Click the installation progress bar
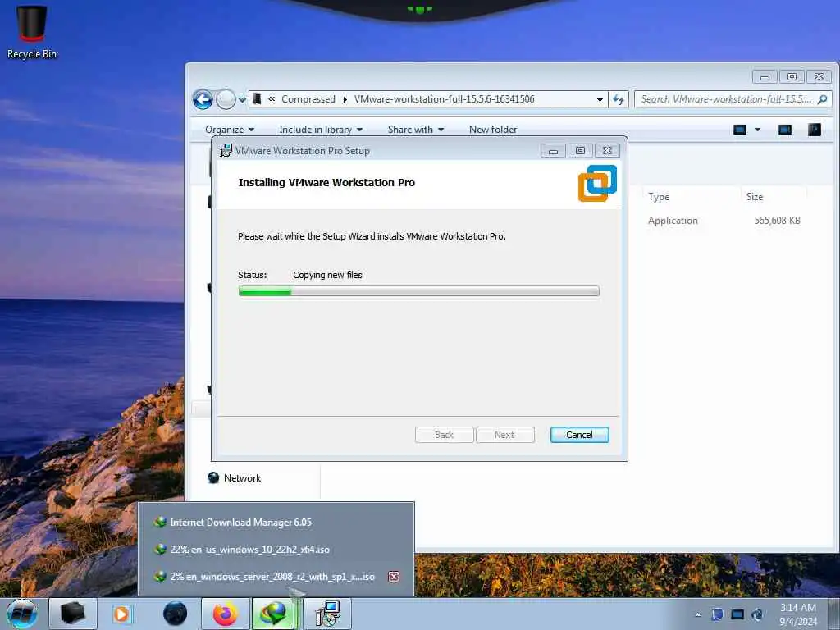Image resolution: width=840 pixels, height=630 pixels. tap(419, 291)
